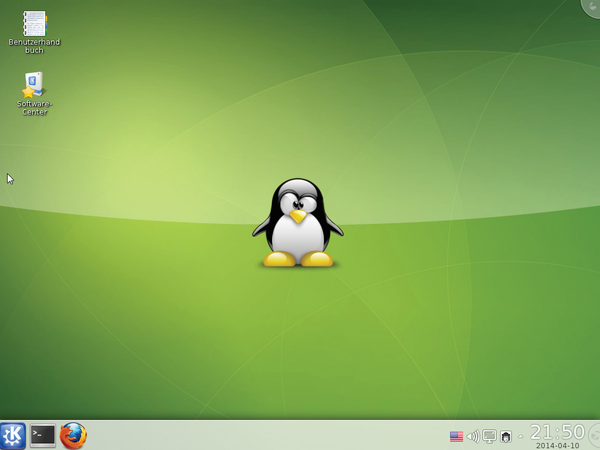Select the "Benutzerhandbuch" label text

[34, 46]
